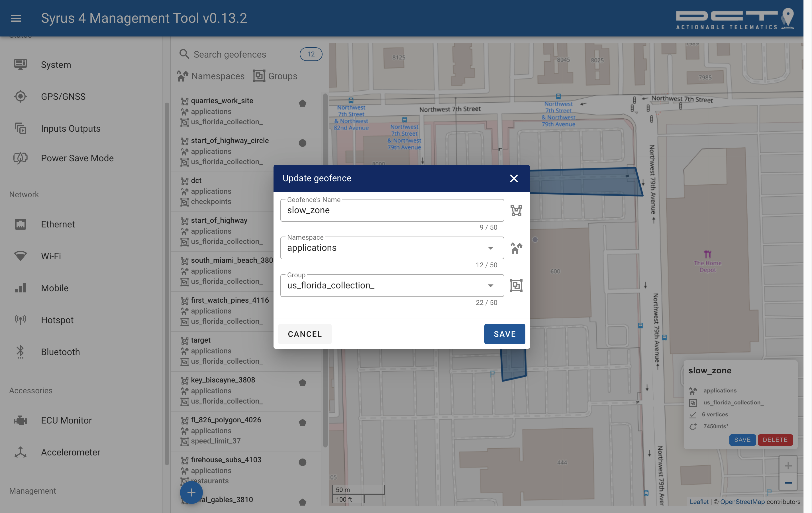
Task: Open GPS/GNSS target icon
Action: pyautogui.click(x=21, y=96)
